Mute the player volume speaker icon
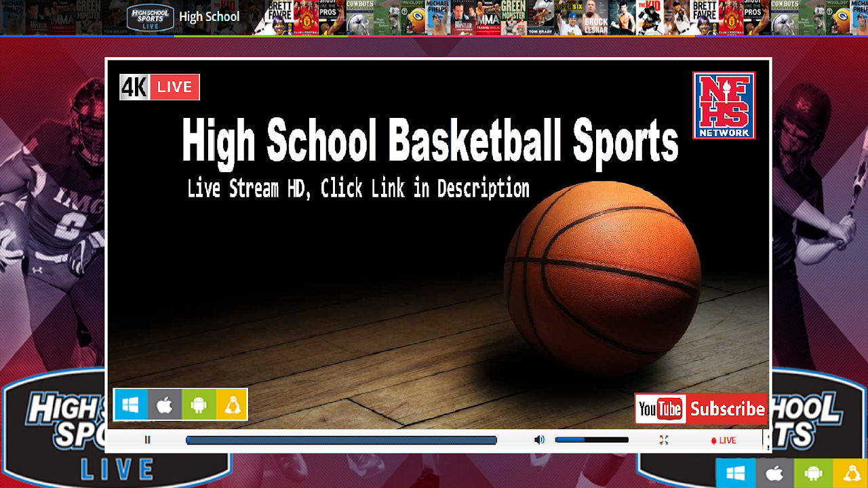The height and width of the screenshot is (488, 868). point(539,440)
